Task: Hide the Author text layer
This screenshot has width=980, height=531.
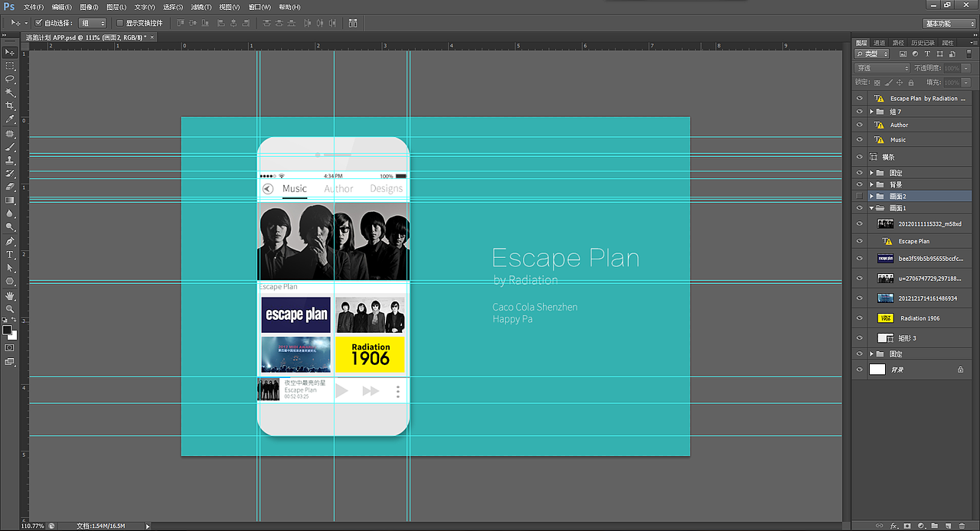Action: pos(860,125)
